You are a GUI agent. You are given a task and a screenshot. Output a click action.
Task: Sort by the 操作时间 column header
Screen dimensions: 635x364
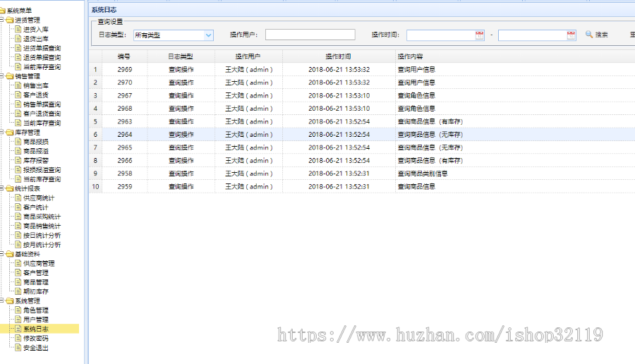click(x=339, y=56)
